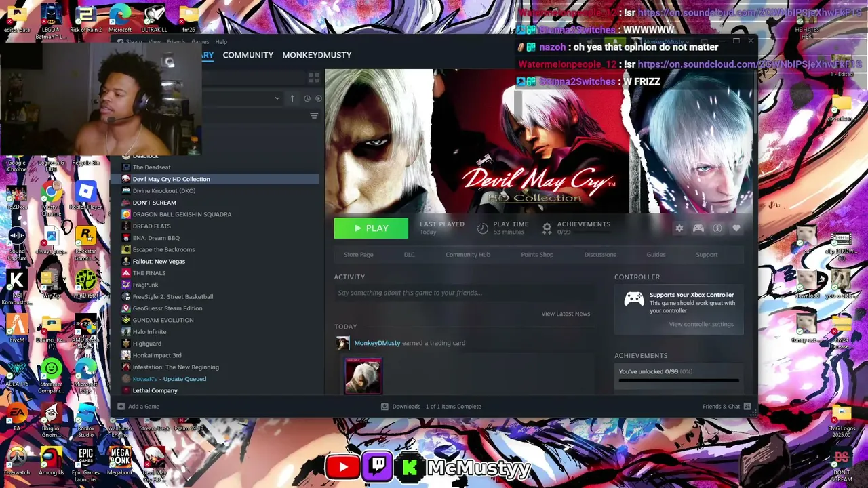The width and height of the screenshot is (868, 488).
Task: Click the Play Time clock icon
Action: [x=483, y=228]
